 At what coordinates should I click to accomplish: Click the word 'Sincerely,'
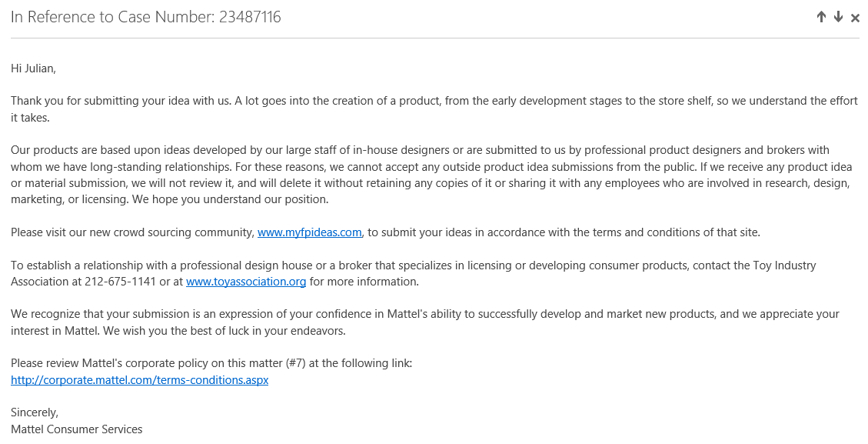coord(35,413)
